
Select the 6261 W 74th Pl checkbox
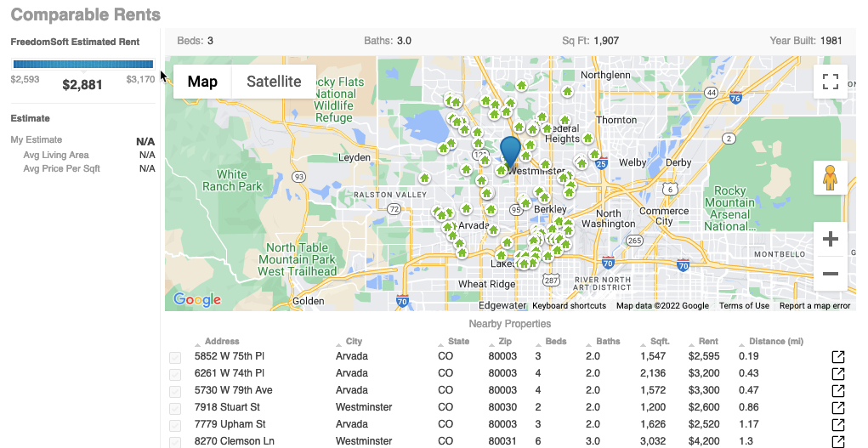175,374
